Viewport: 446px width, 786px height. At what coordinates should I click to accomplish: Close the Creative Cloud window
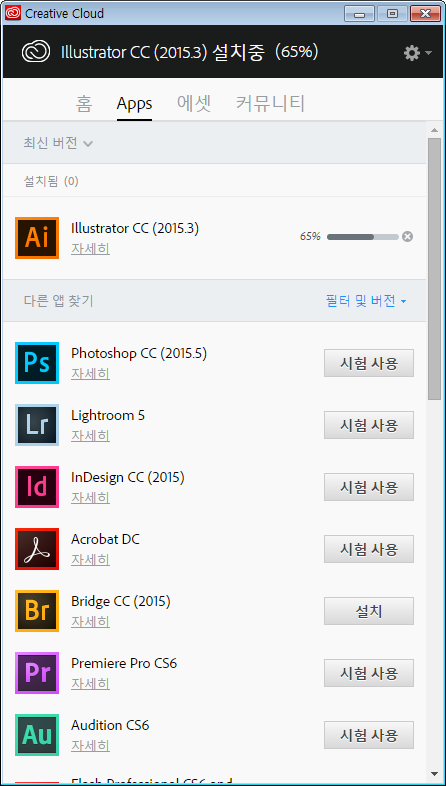click(425, 14)
